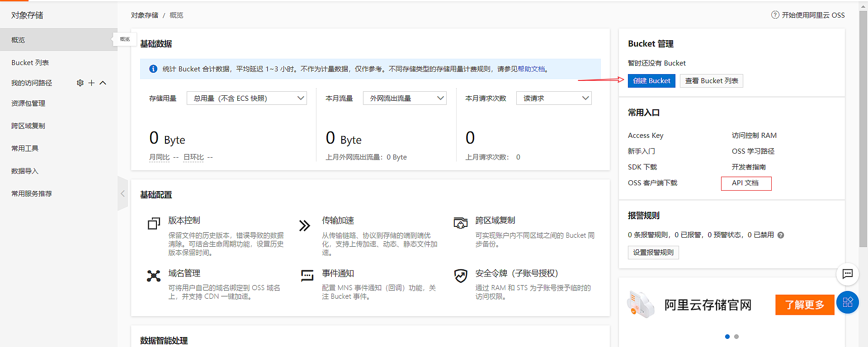Open the OSS 学习路径 link
Screen dimensions: 868x347
click(753, 151)
